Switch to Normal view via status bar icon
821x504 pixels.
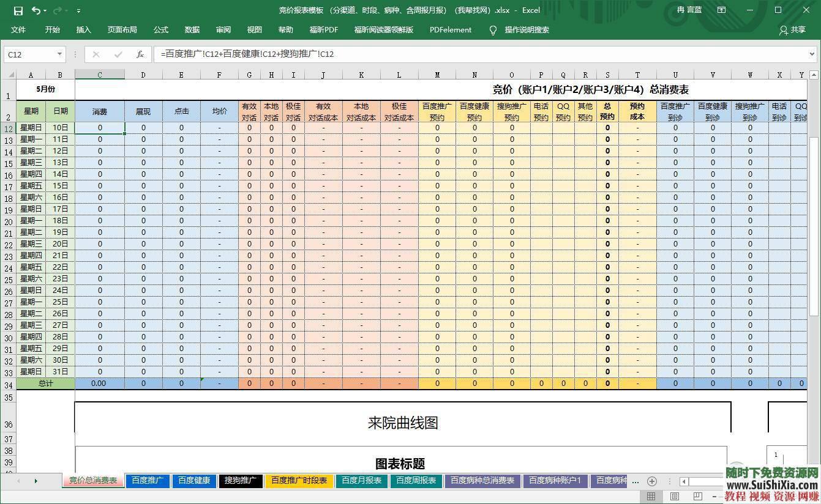(x=651, y=497)
